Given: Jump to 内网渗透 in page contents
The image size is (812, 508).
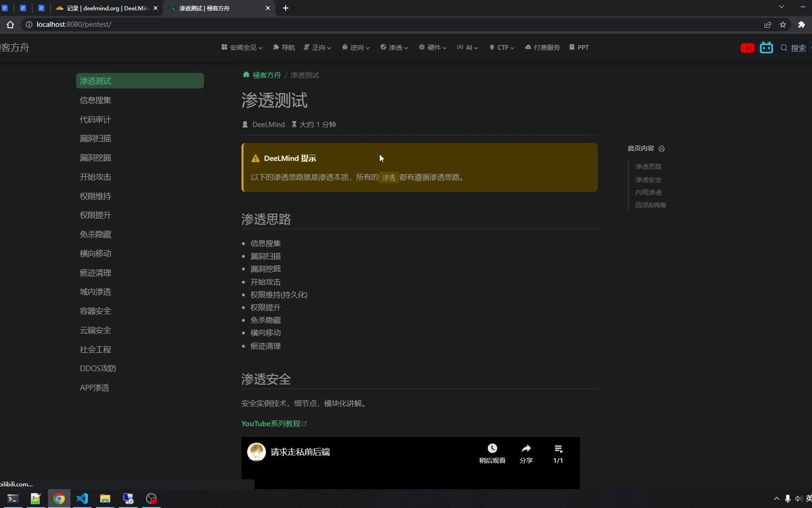Looking at the screenshot, I should (x=648, y=192).
